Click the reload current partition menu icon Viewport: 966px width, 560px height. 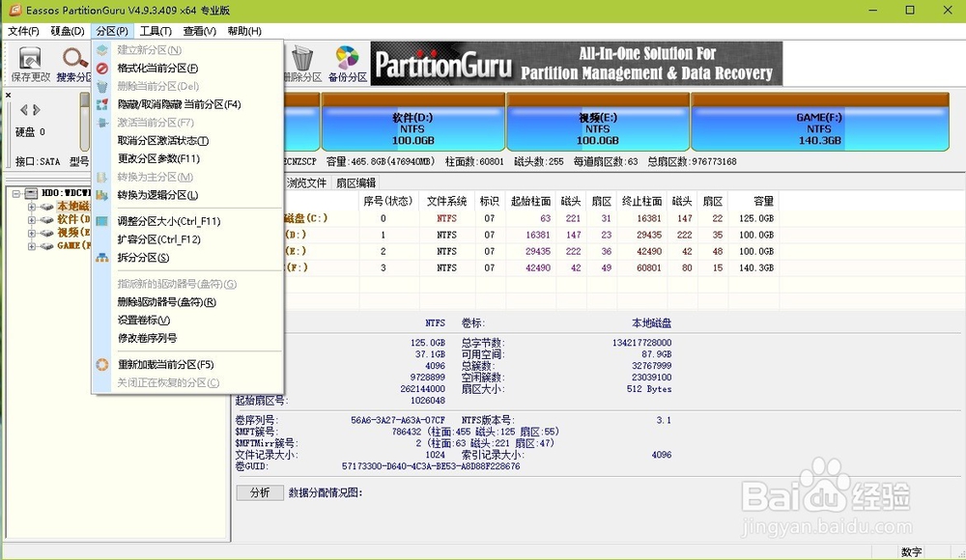pyautogui.click(x=102, y=365)
